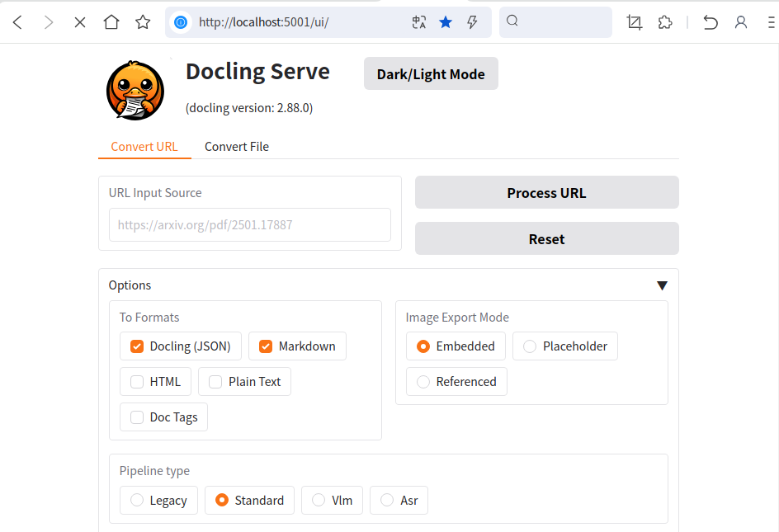779x532 pixels.
Task: Click the Pipeline type label
Action: [154, 471]
